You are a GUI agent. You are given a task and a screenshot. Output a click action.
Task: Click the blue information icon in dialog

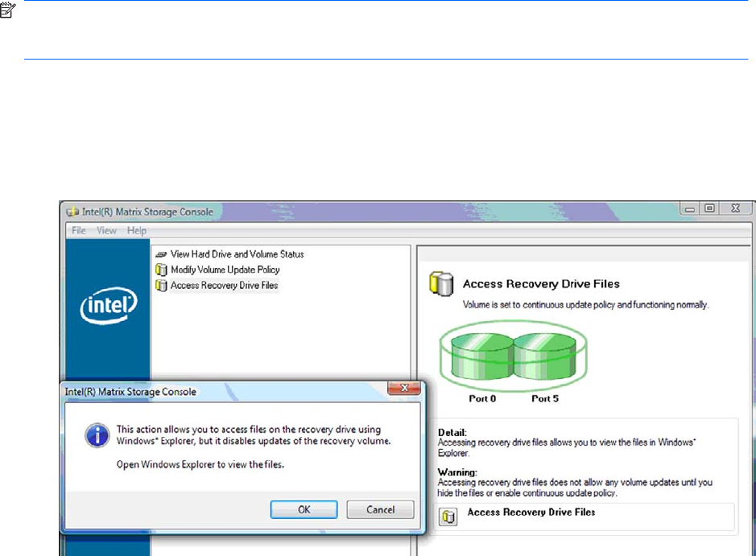pos(97,435)
